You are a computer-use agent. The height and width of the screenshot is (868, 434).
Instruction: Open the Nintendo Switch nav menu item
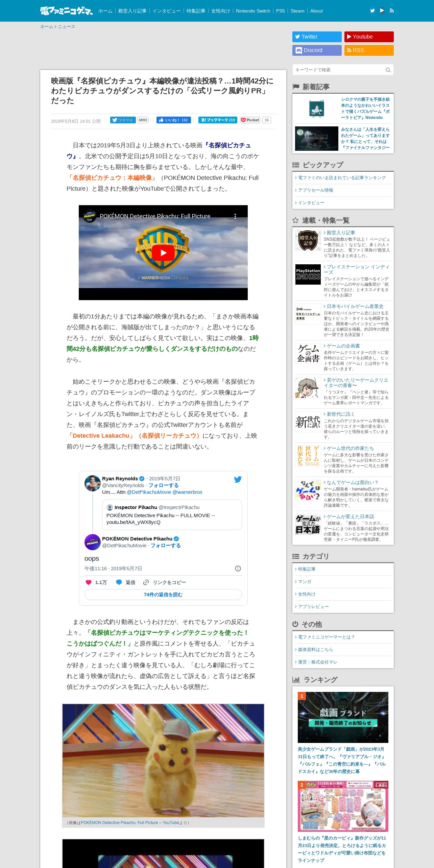tap(253, 11)
